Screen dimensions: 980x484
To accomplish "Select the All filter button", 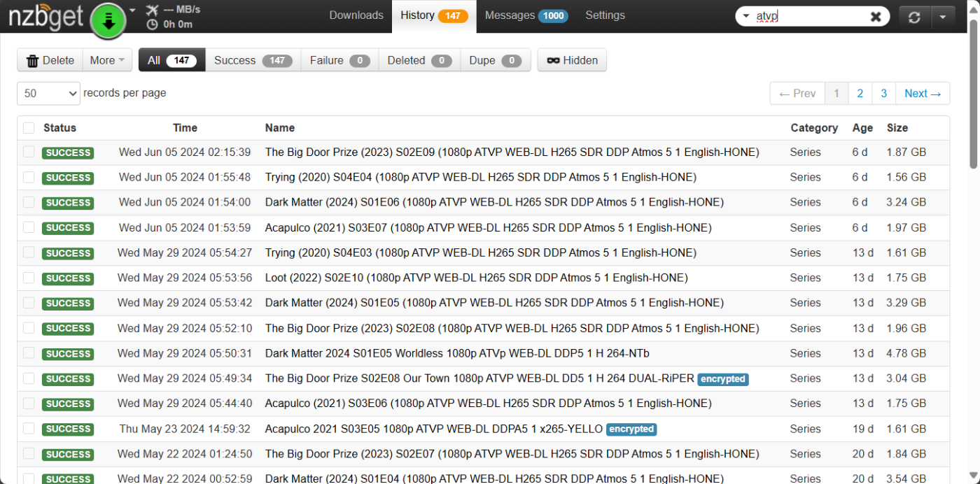I will click(x=171, y=60).
